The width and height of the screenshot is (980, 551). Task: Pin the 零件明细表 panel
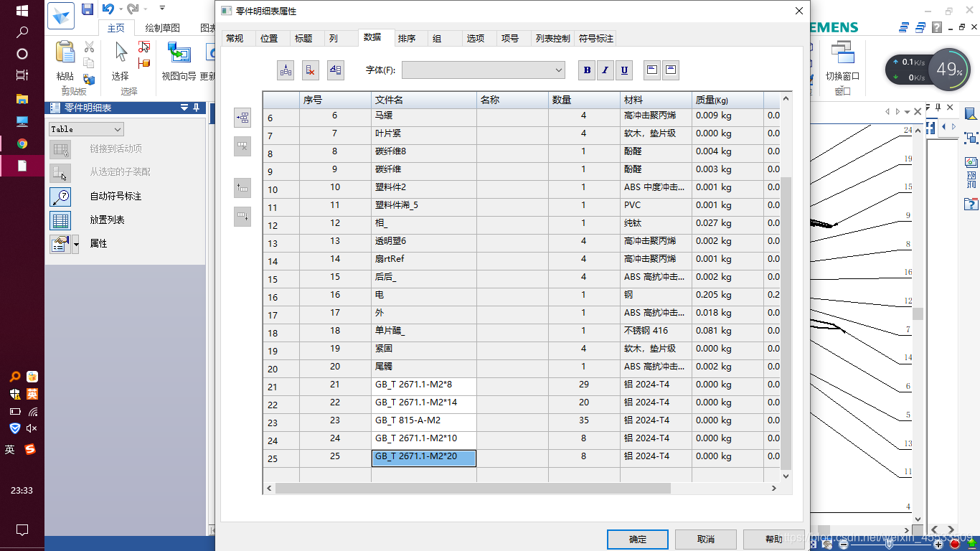pos(196,108)
